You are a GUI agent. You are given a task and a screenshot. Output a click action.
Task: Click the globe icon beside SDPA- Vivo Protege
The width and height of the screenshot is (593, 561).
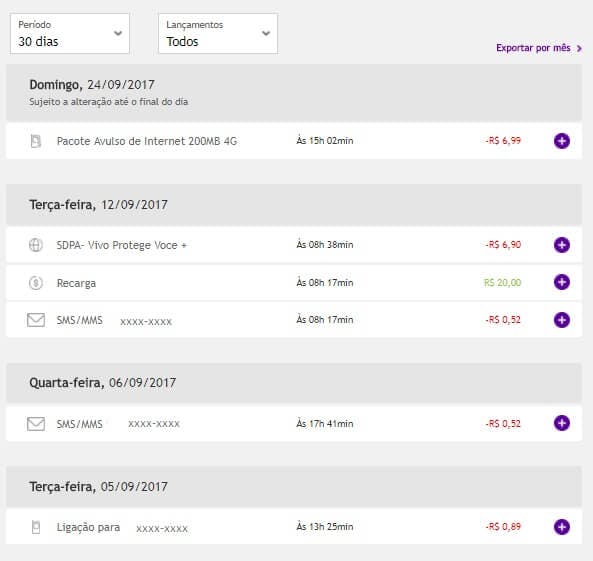(36, 245)
